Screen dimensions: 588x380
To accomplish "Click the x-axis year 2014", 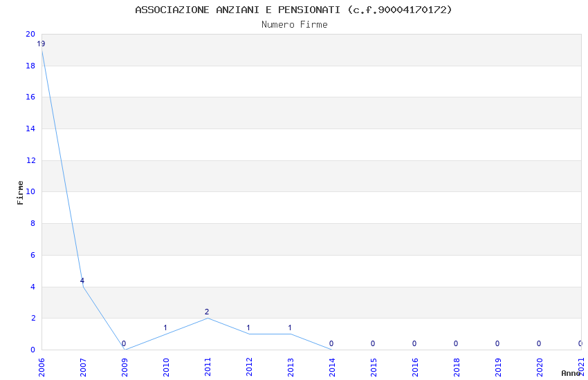I will [x=332, y=368].
